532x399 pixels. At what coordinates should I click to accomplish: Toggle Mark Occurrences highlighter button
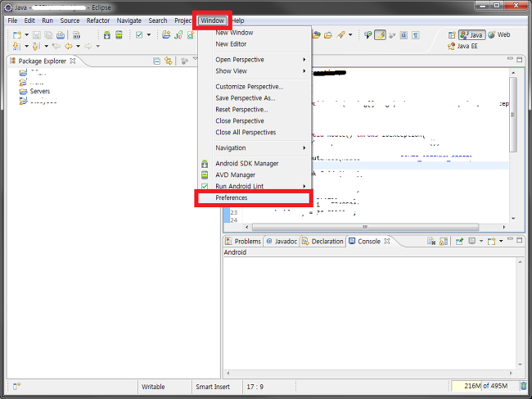coord(380,35)
